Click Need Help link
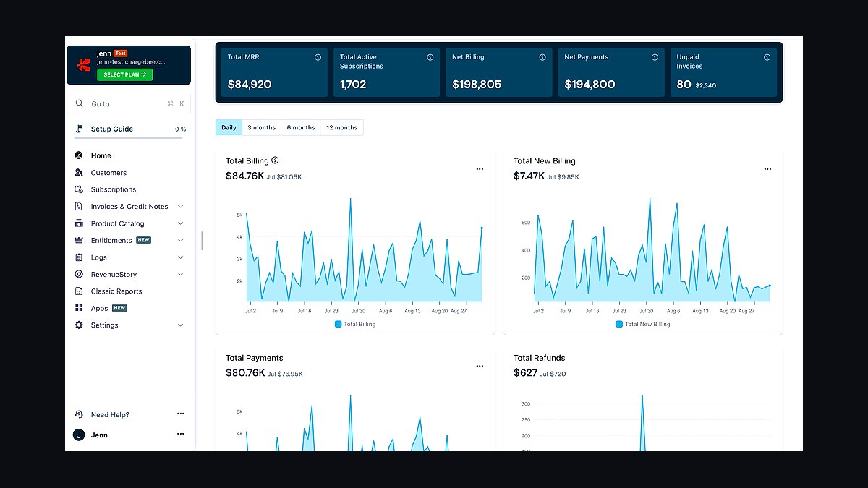 (x=110, y=414)
